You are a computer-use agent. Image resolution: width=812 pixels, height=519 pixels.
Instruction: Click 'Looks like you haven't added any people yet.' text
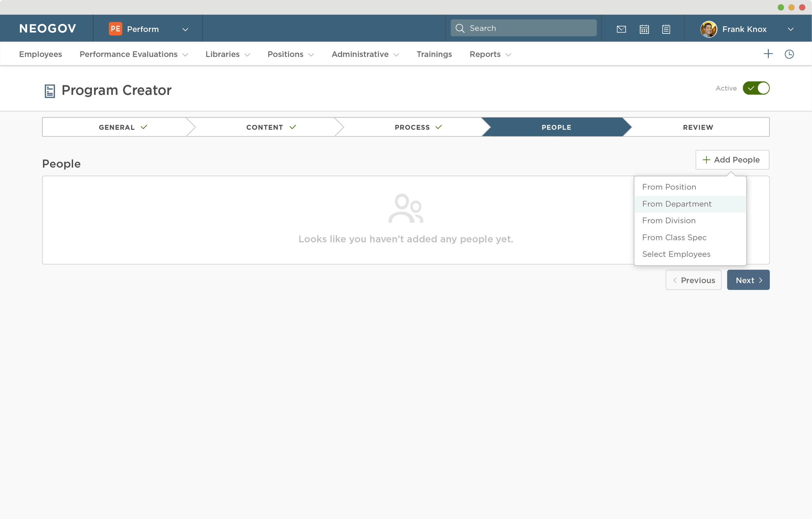click(x=406, y=239)
